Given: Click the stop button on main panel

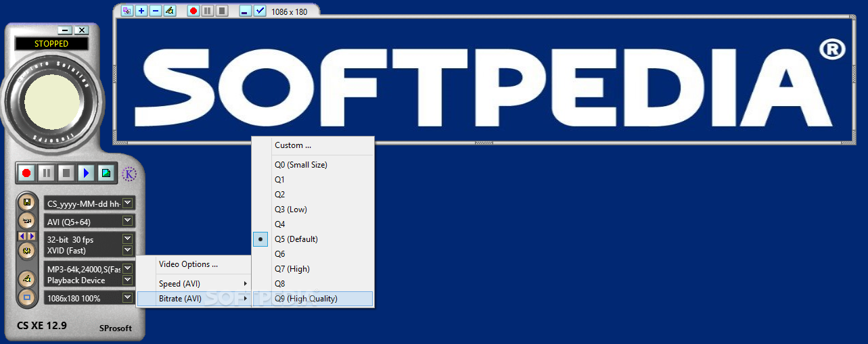Looking at the screenshot, I should click(66, 173).
